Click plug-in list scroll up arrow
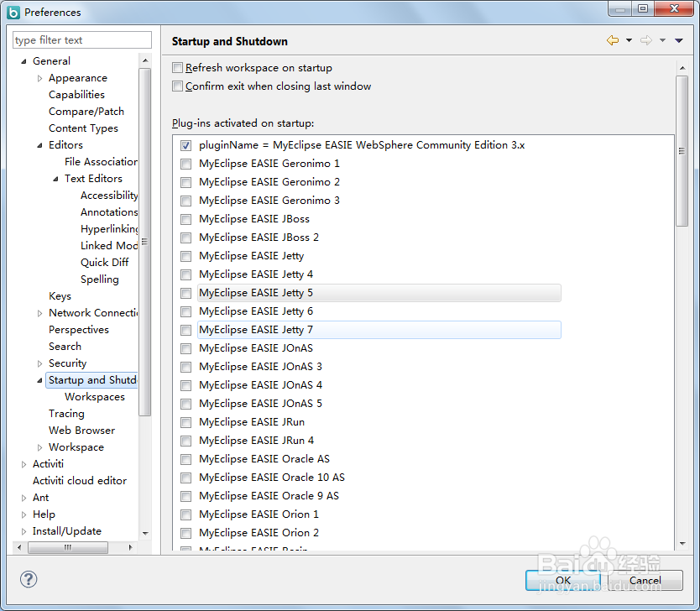The width and height of the screenshot is (700, 611). (x=682, y=68)
